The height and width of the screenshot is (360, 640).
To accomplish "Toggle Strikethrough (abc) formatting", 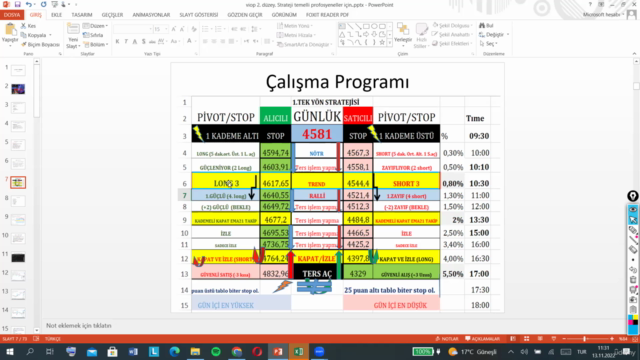I will pos(152,41).
